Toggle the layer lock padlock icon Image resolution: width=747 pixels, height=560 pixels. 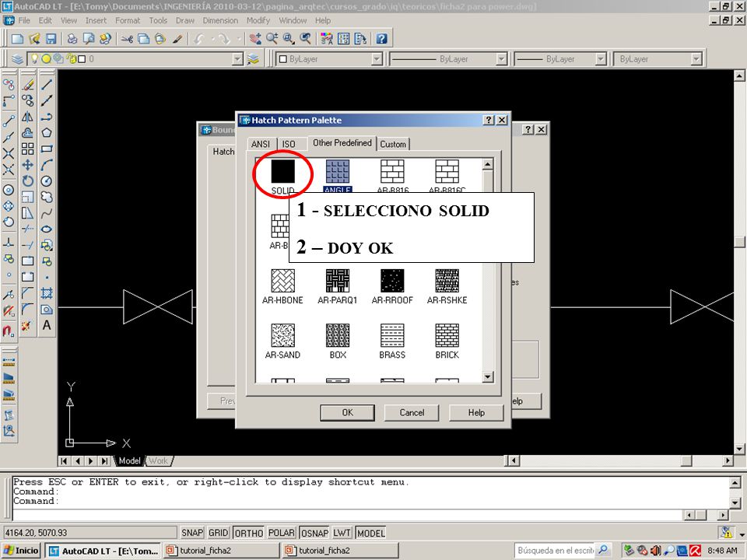pyautogui.click(x=72, y=59)
